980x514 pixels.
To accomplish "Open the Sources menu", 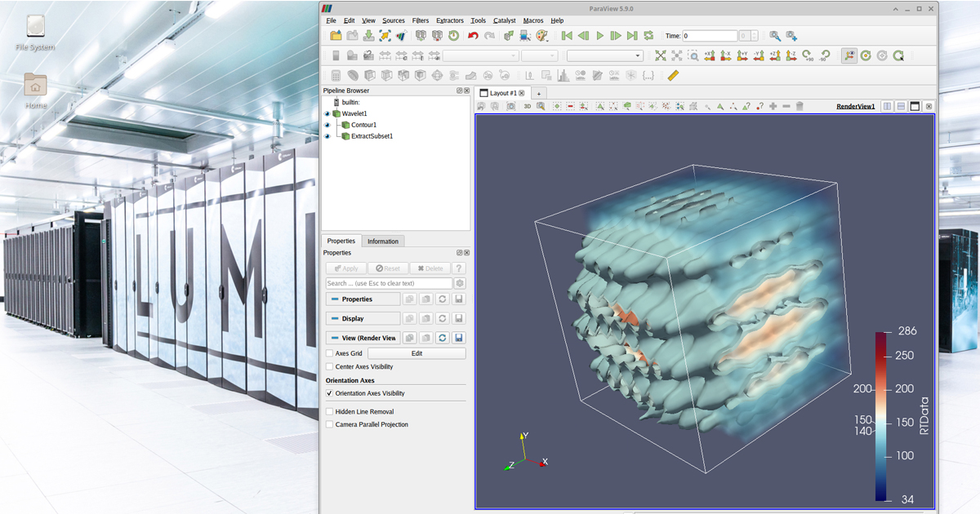I will [394, 20].
